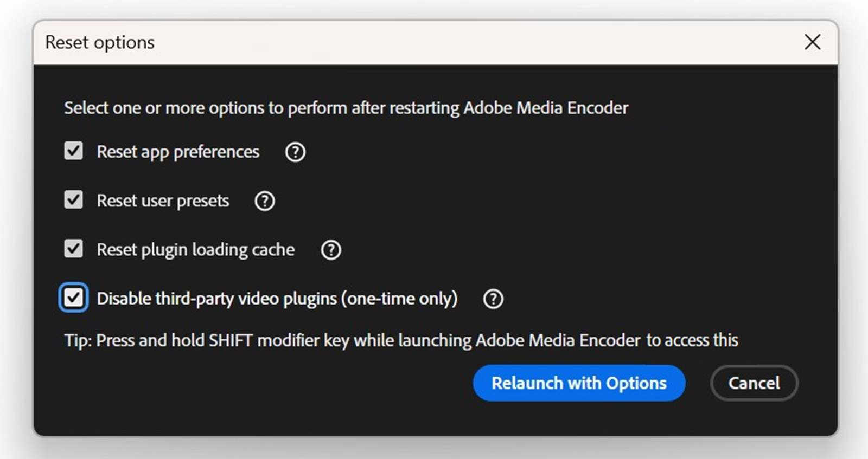Select the first help icon in the dialog
Screen dimensions: 868x459
295,152
